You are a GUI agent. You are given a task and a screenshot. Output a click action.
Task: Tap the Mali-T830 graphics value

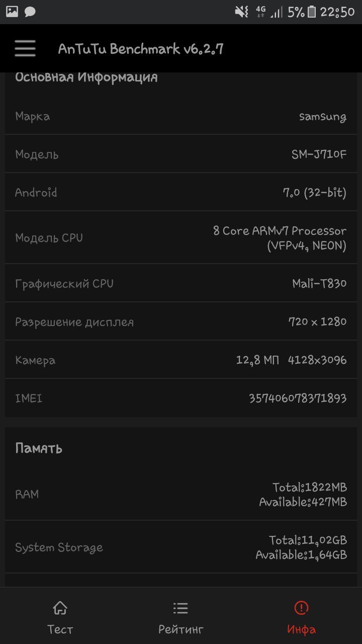319,283
